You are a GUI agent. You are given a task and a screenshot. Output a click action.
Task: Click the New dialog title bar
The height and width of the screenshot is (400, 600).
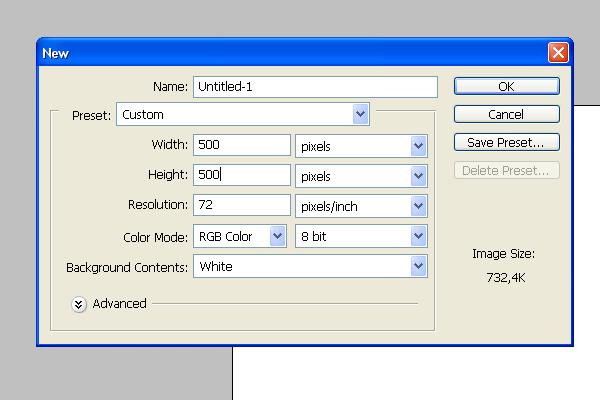[280, 53]
